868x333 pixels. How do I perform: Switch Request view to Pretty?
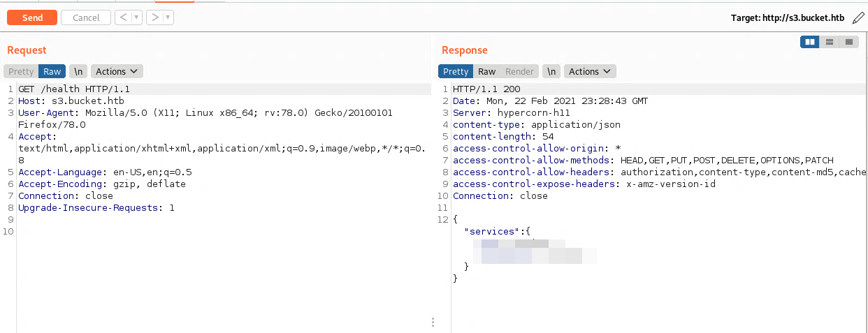[21, 71]
